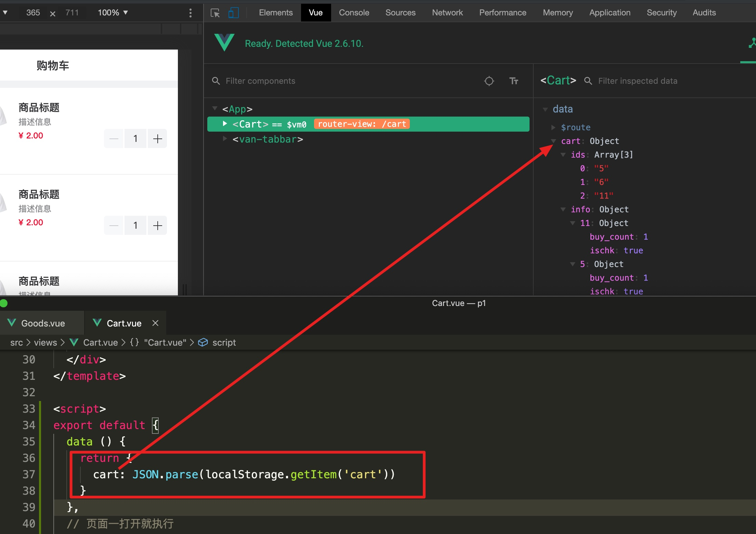Switch to the Network tab
Screen dimensions: 756x534
click(447, 13)
